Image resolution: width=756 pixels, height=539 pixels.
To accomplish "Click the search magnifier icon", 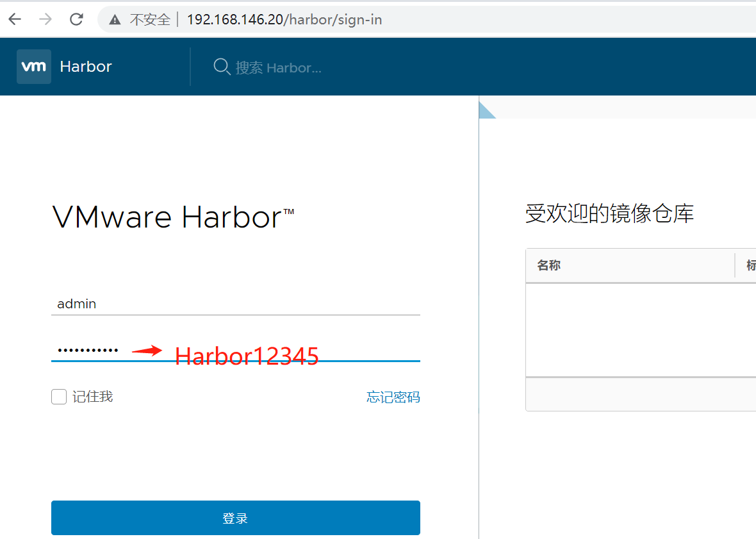I will point(221,66).
